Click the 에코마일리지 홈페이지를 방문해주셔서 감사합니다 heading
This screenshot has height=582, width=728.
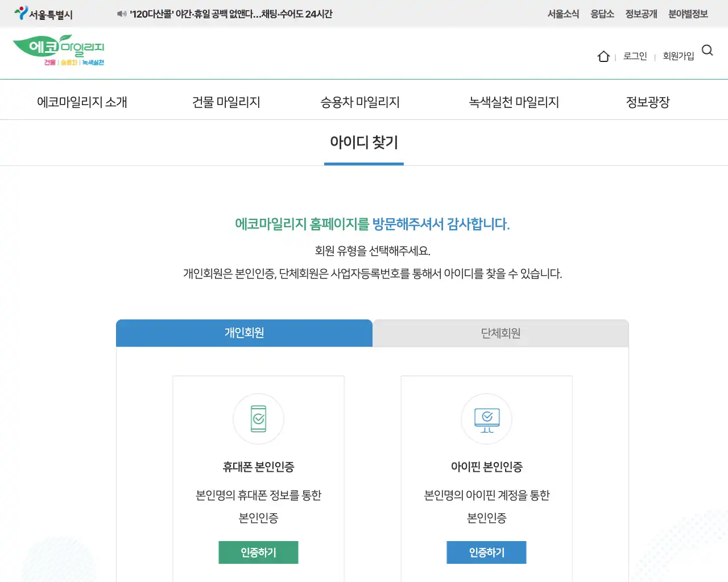tap(373, 224)
